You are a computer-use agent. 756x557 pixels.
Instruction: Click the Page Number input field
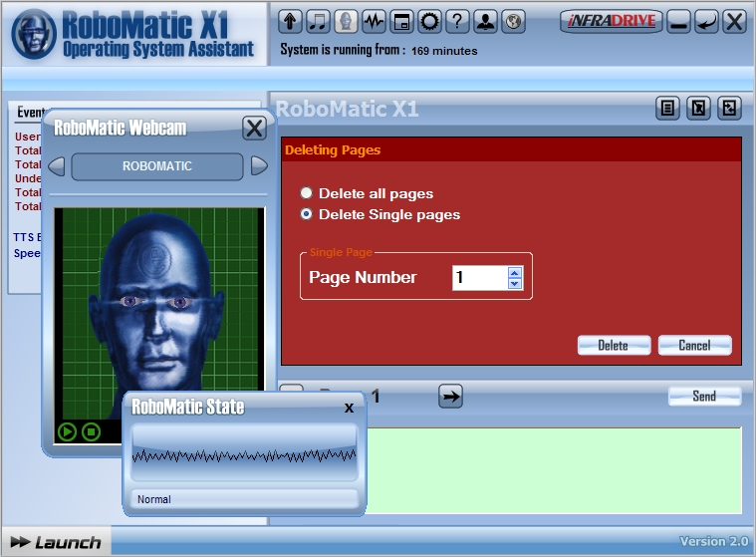(480, 277)
